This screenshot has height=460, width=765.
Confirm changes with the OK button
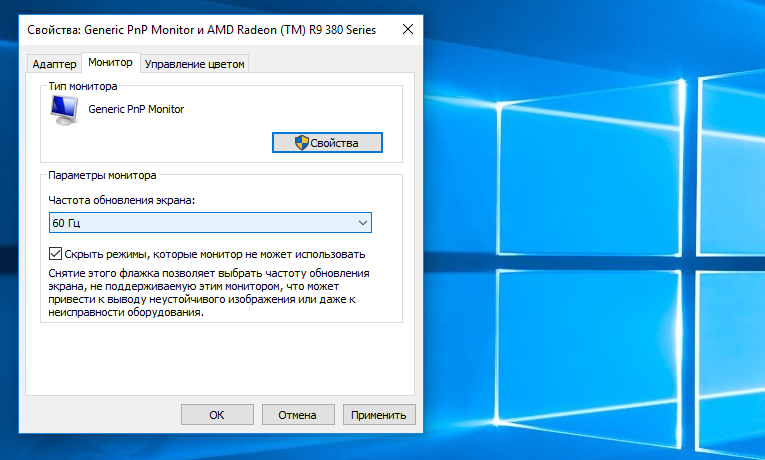217,414
